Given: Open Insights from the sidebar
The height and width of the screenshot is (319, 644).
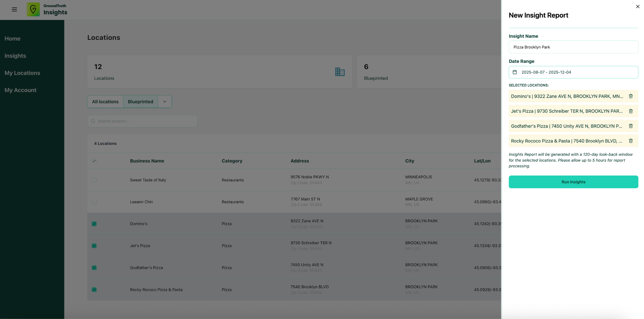Looking at the screenshot, I should tap(15, 56).
